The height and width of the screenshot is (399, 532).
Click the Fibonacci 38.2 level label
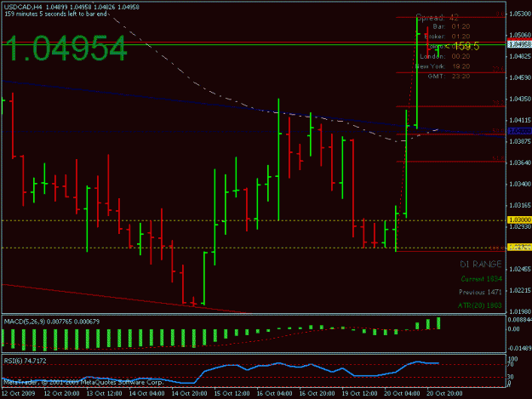pos(499,103)
